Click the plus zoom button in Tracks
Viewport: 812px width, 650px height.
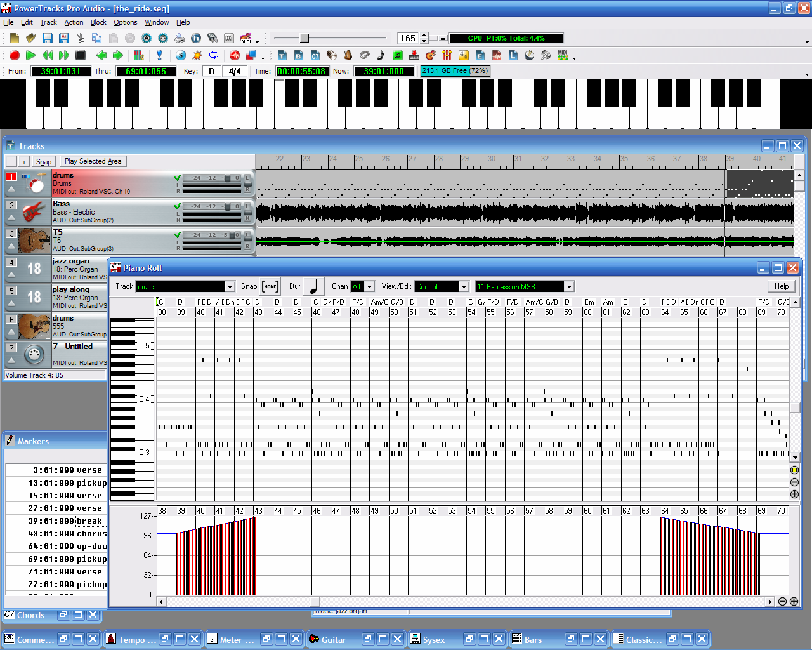click(x=24, y=161)
